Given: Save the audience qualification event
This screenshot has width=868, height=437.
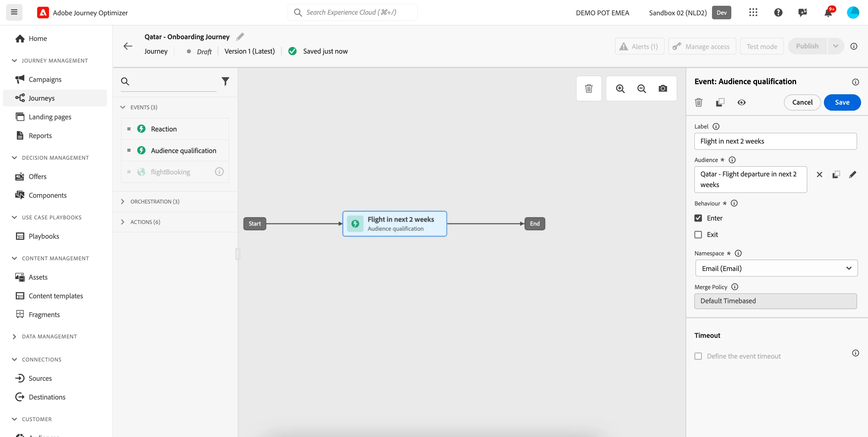Looking at the screenshot, I should [x=842, y=102].
